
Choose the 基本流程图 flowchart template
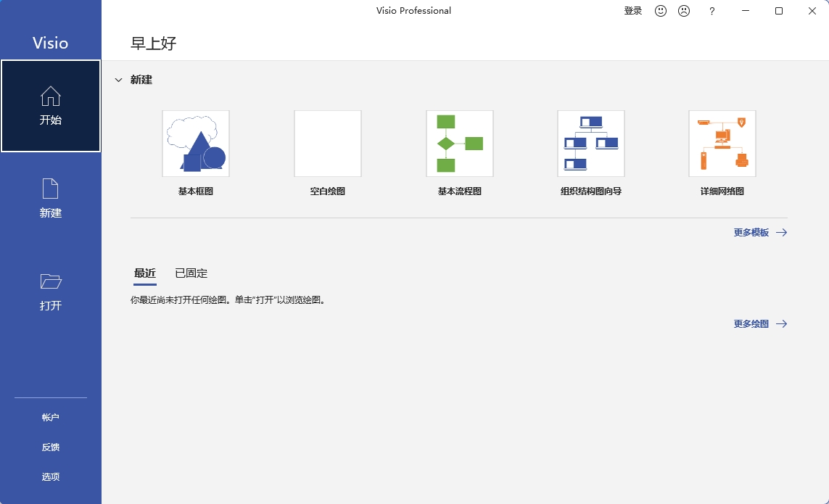(459, 144)
